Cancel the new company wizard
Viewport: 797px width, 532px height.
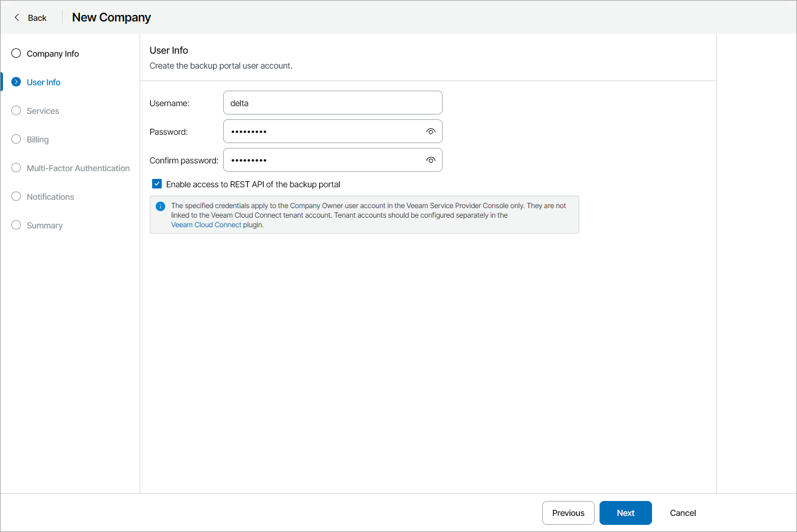coord(682,513)
